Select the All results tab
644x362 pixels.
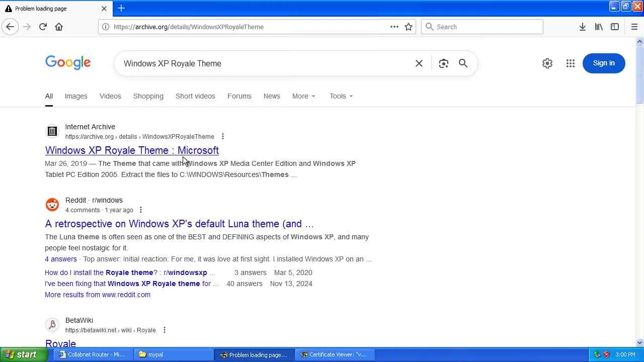pyautogui.click(x=49, y=96)
